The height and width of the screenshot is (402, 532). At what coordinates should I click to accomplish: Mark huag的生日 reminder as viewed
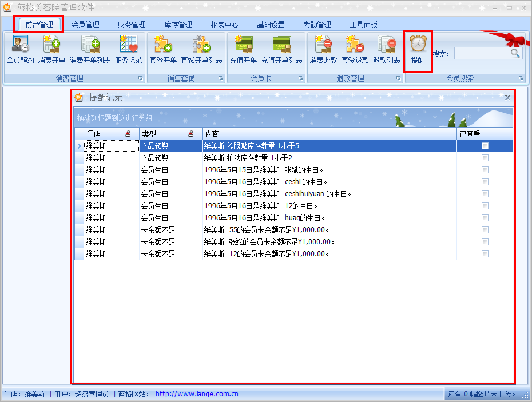point(485,218)
